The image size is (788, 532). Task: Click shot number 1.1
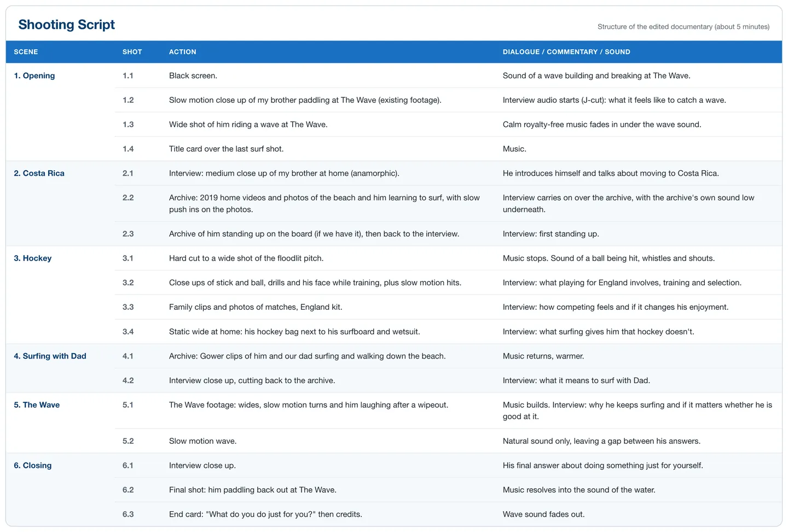128,76
